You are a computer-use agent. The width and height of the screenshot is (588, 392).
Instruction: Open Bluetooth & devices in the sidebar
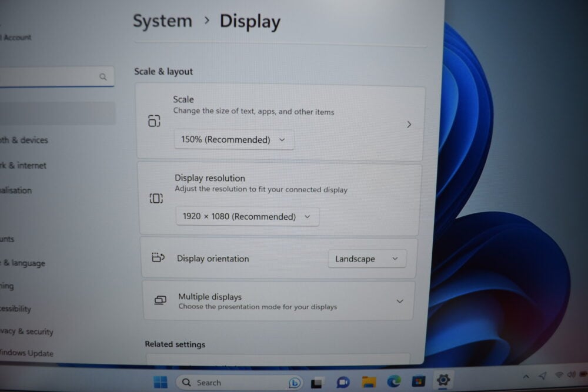24,140
